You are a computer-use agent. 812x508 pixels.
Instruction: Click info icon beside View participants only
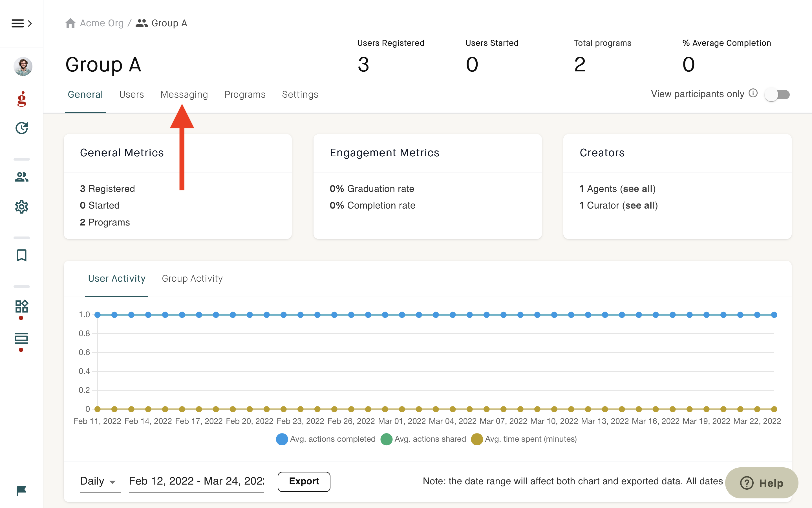coord(753,93)
